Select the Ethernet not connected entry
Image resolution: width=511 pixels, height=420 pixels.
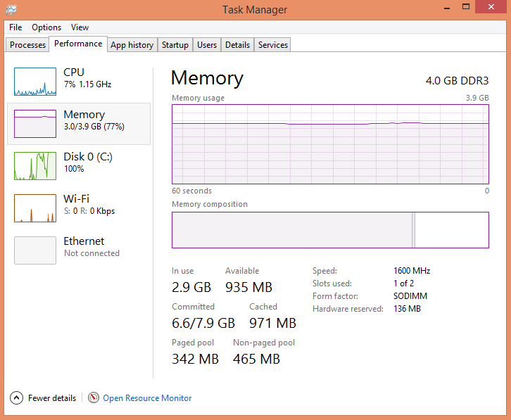pyautogui.click(x=35, y=250)
